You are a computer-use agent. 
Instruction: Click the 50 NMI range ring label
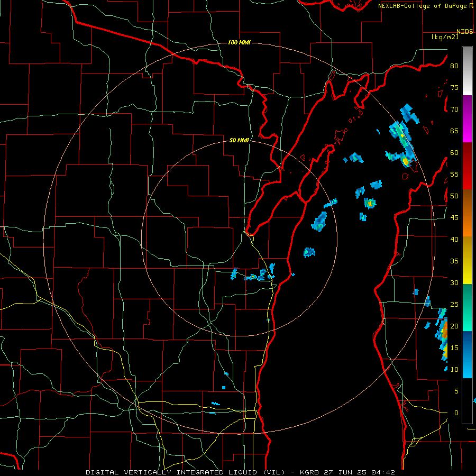coord(239,140)
